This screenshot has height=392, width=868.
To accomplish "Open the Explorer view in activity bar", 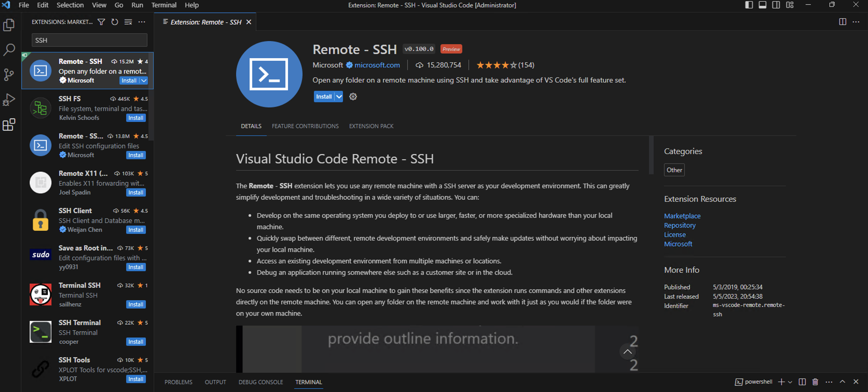I will pos(9,25).
